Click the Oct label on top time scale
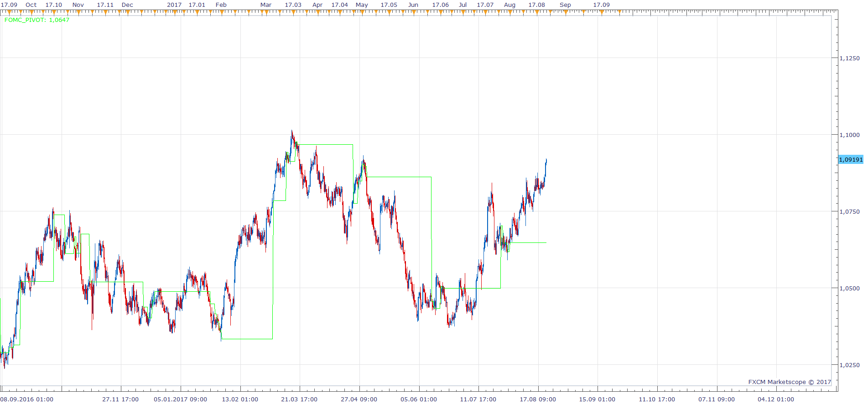This screenshot has height=405, width=868. (x=31, y=5)
